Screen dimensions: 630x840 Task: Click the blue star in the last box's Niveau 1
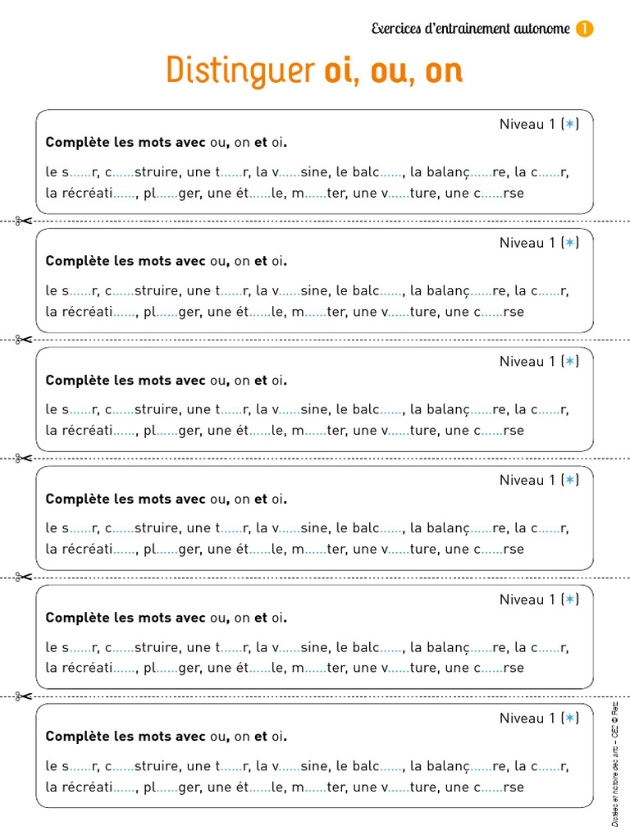point(570,719)
